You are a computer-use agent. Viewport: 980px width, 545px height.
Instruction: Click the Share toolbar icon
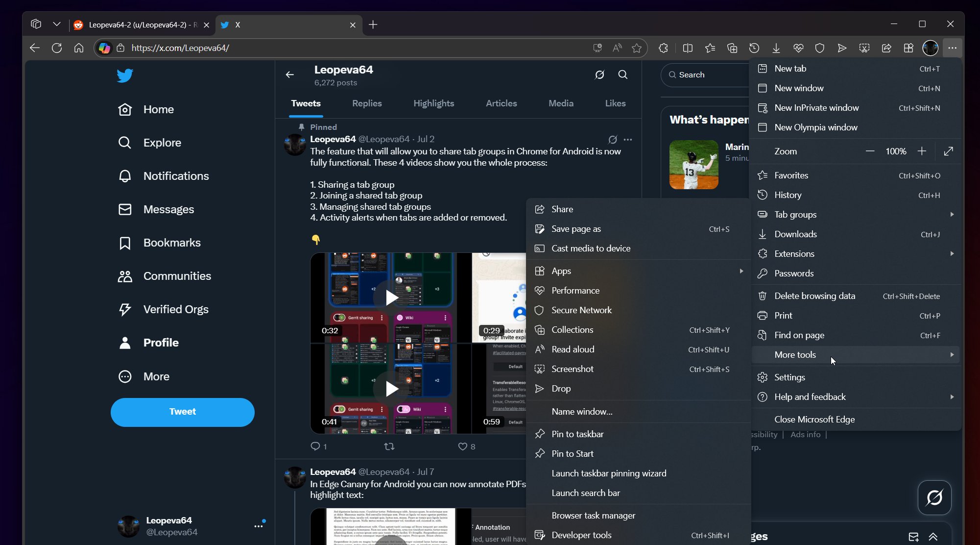click(886, 48)
